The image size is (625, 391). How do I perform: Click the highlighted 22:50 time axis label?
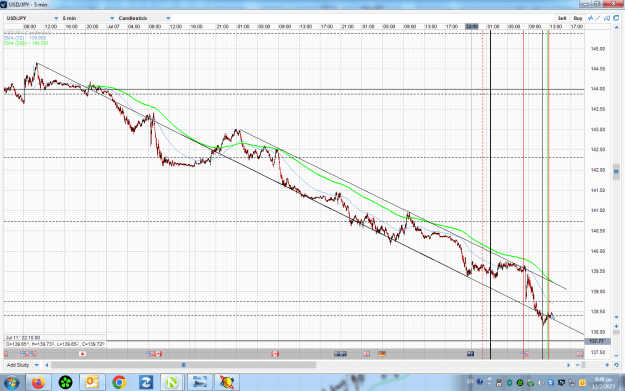tap(472, 27)
